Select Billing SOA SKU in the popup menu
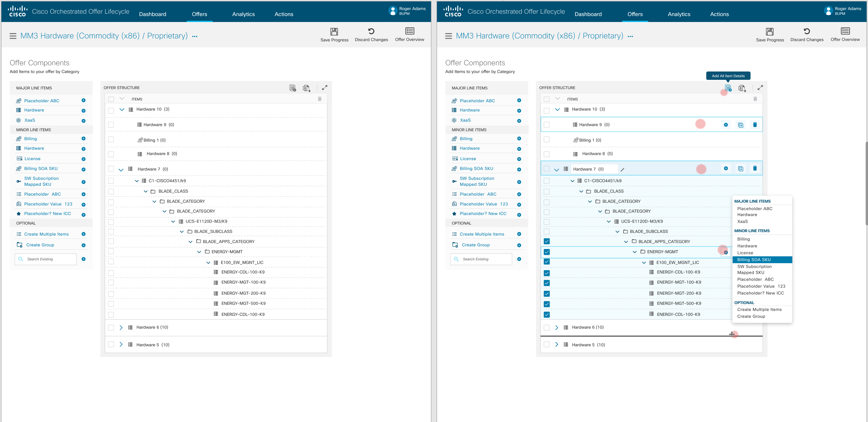 pos(754,260)
